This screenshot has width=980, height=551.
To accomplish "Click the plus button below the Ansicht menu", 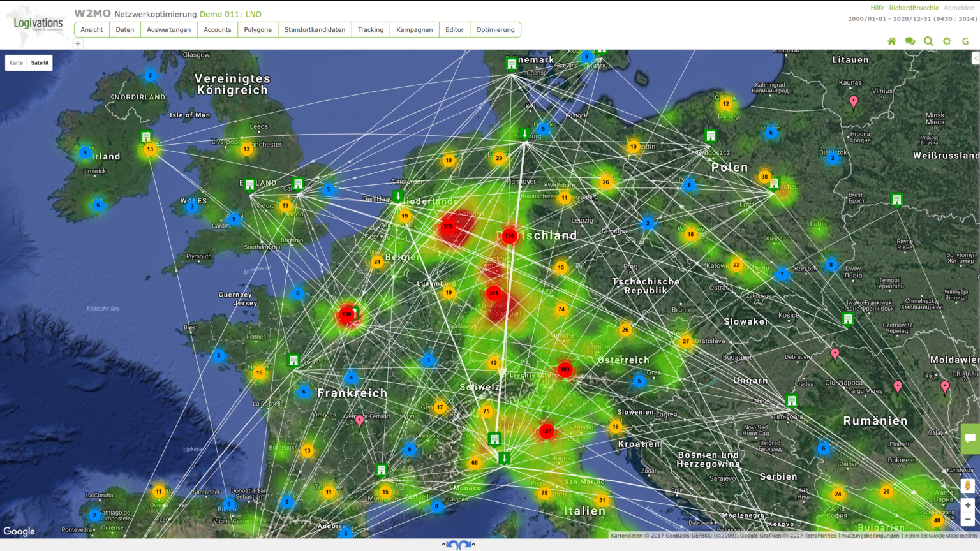I will pyautogui.click(x=78, y=44).
